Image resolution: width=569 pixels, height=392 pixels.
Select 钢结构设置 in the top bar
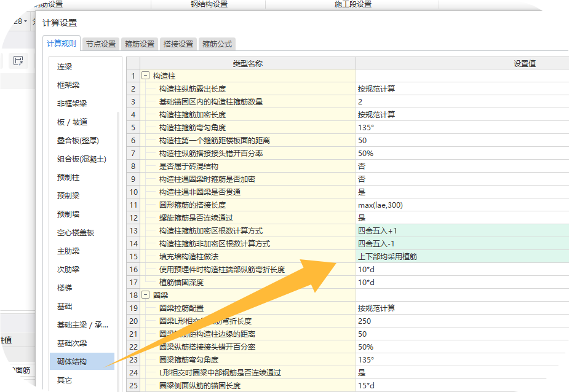(x=209, y=4)
